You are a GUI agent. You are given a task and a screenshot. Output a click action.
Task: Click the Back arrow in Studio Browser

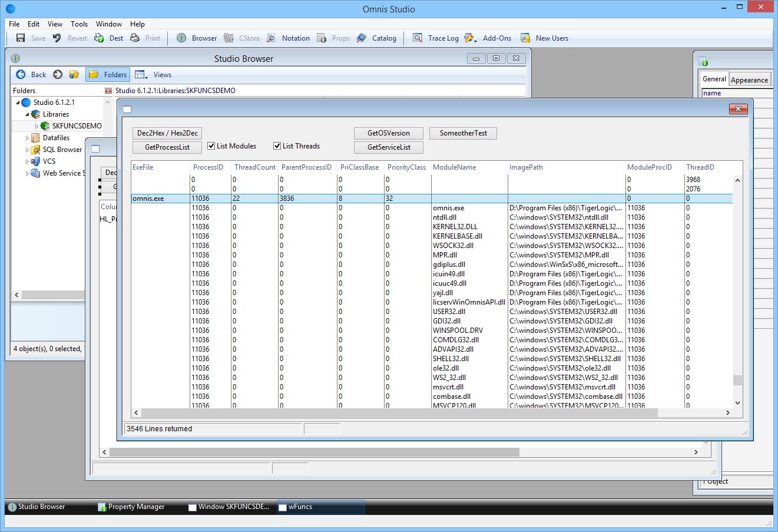[x=21, y=75]
